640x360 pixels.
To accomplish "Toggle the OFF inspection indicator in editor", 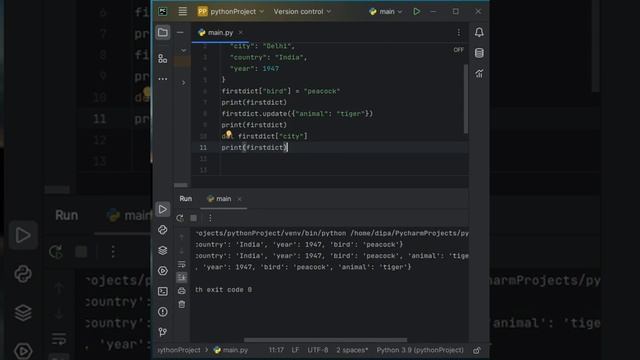I will click(458, 50).
